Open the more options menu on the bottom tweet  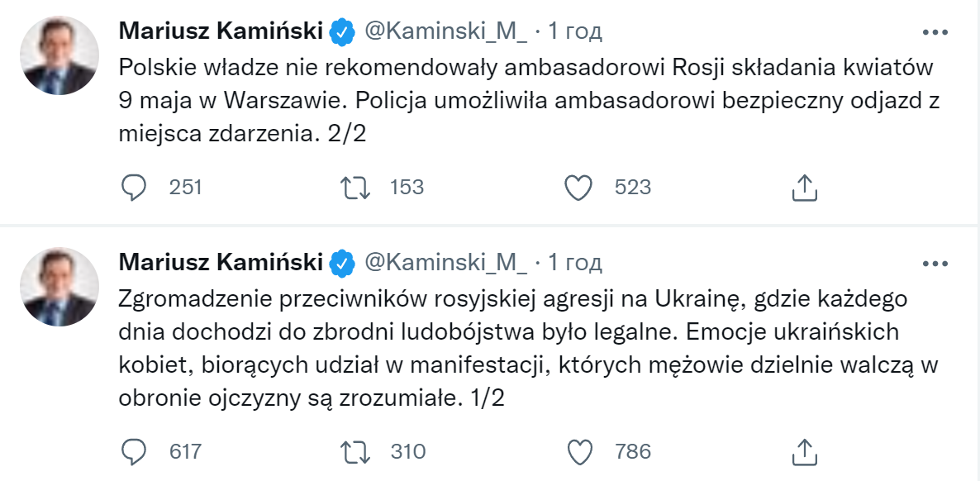tap(935, 264)
